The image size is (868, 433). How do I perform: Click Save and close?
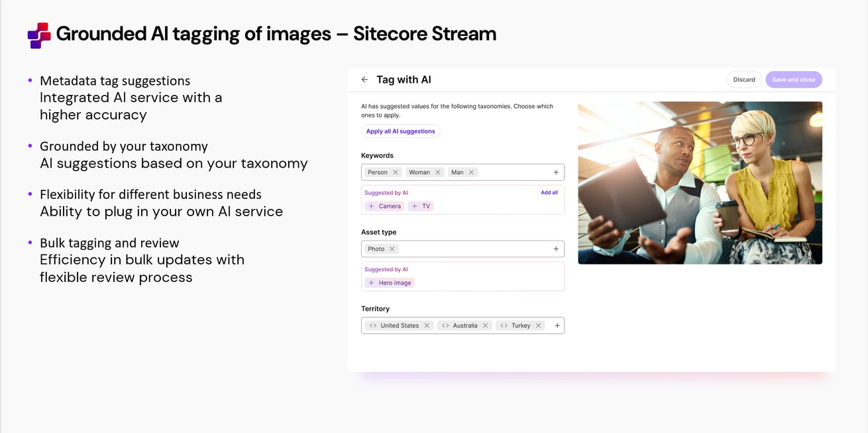pos(793,79)
